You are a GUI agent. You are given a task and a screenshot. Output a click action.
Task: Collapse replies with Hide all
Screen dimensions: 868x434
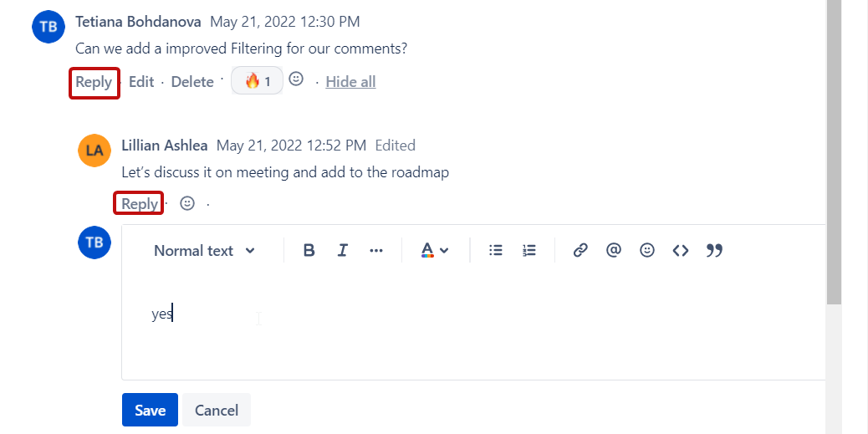pyautogui.click(x=350, y=82)
